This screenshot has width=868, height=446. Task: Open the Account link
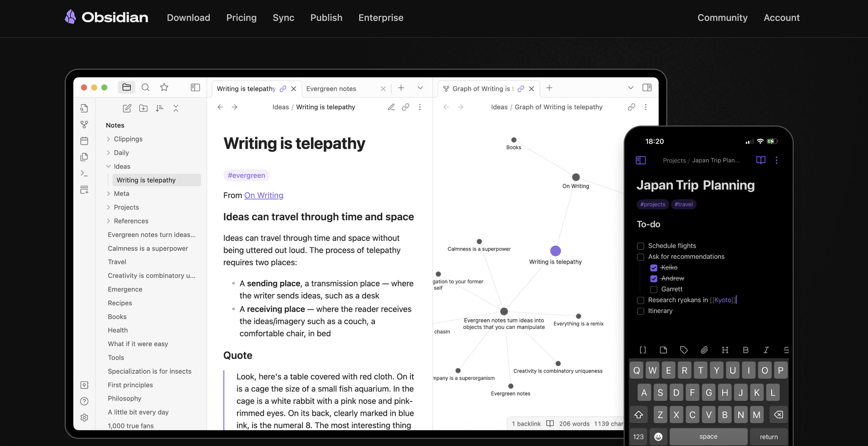(781, 18)
